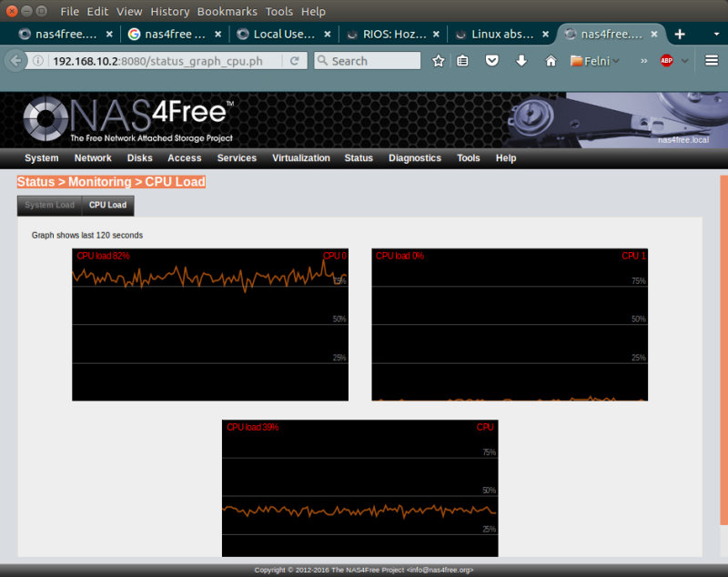Open site information icon in address bar
This screenshot has width=728, height=577.
click(38, 61)
